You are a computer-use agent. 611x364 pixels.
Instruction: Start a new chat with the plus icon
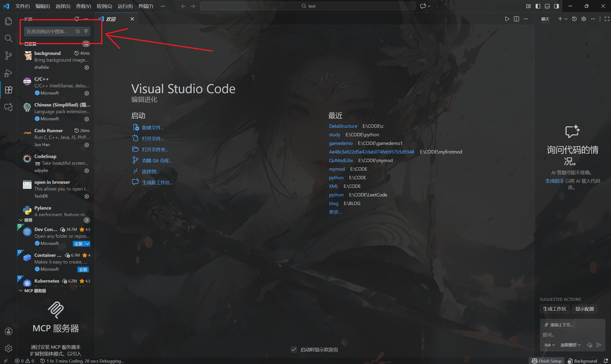coord(561,19)
